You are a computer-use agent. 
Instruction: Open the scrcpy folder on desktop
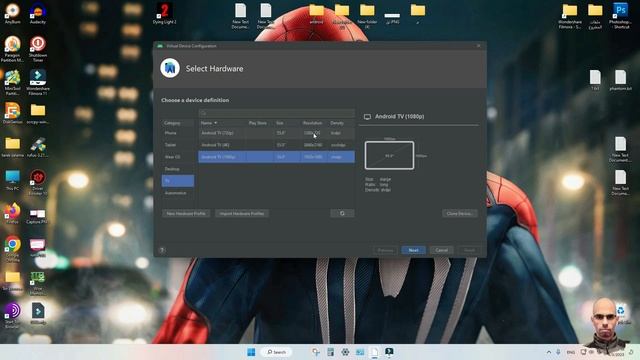(x=38, y=113)
